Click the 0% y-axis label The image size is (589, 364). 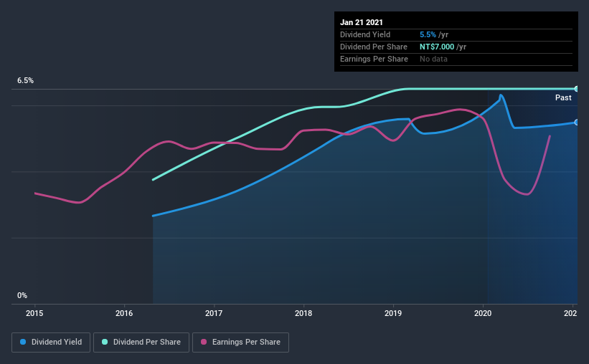22,296
